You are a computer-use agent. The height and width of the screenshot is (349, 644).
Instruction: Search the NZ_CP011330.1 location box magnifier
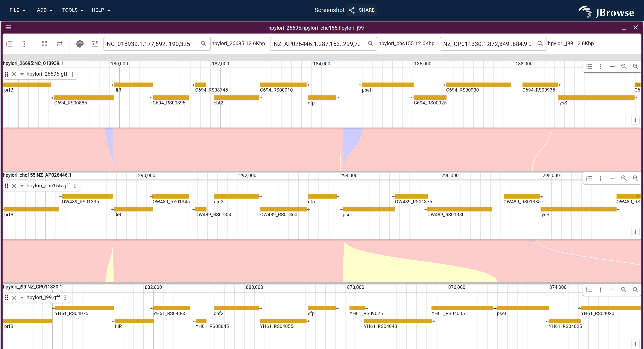540,44
